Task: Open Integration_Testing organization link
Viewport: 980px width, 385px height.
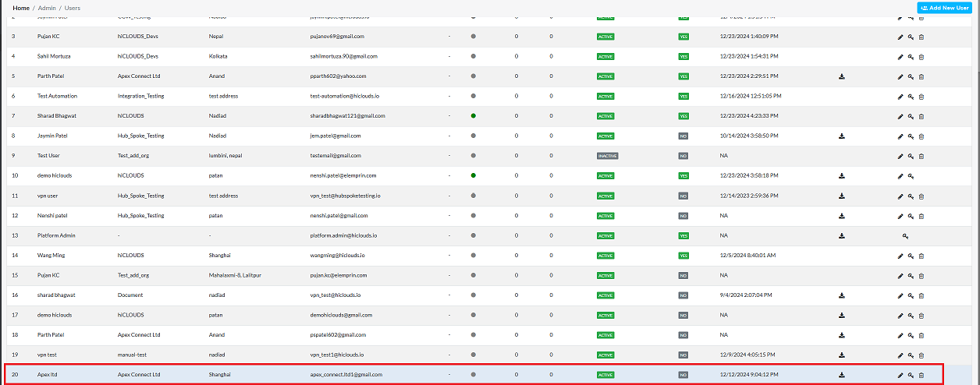Action: pyautogui.click(x=141, y=96)
